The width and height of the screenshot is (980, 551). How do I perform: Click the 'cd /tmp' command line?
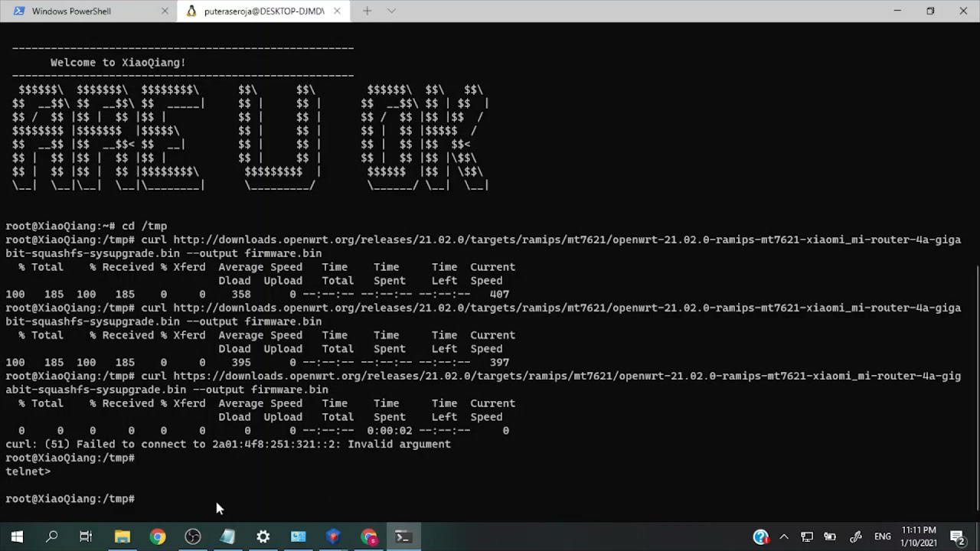[x=86, y=227]
